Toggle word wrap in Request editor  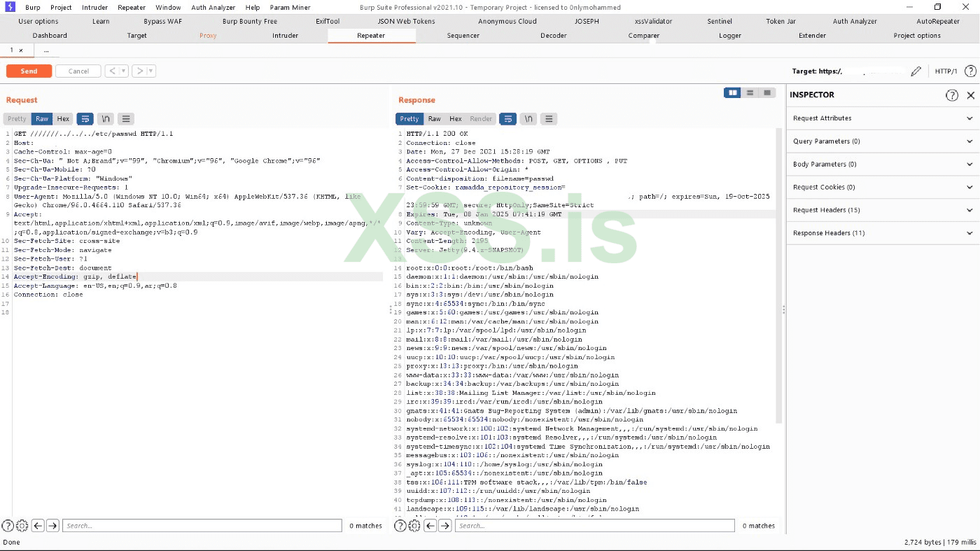(x=85, y=119)
